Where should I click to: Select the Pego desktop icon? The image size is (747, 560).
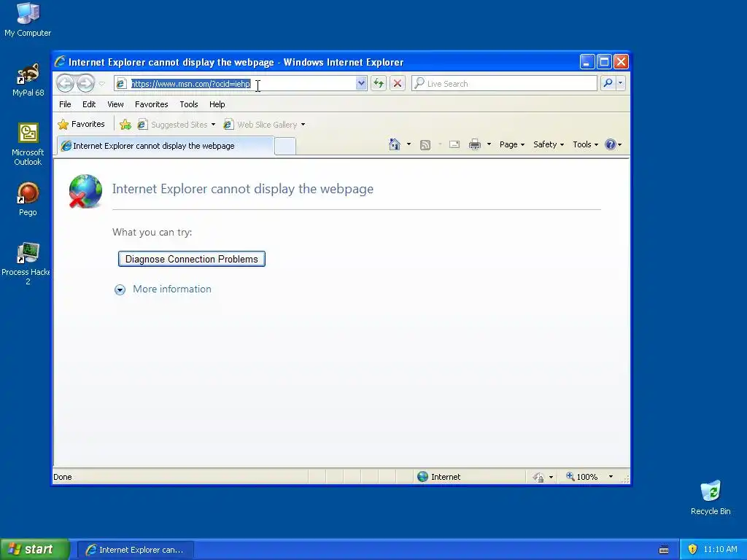click(x=28, y=199)
